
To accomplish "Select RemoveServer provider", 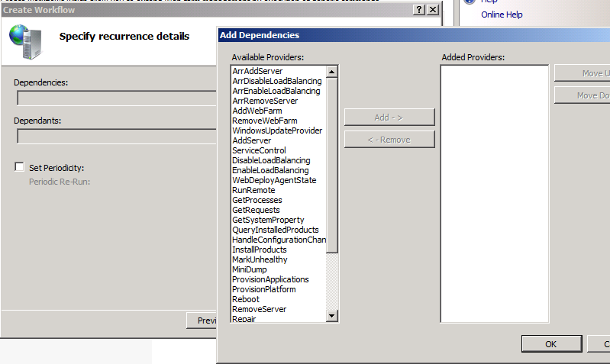I will 259,309.
